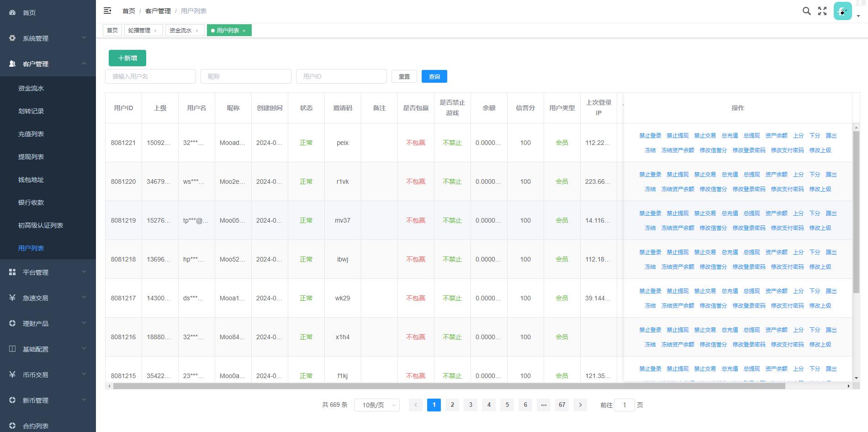Open 充值列表 in the sidebar
The height and width of the screenshot is (432, 868).
[31, 134]
